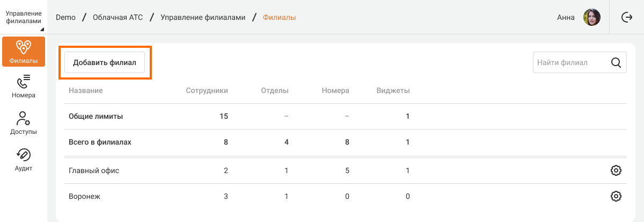Image resolution: width=644 pixels, height=222 pixels.
Task: Select the Филиалы breadcrumb item
Action: click(x=279, y=17)
